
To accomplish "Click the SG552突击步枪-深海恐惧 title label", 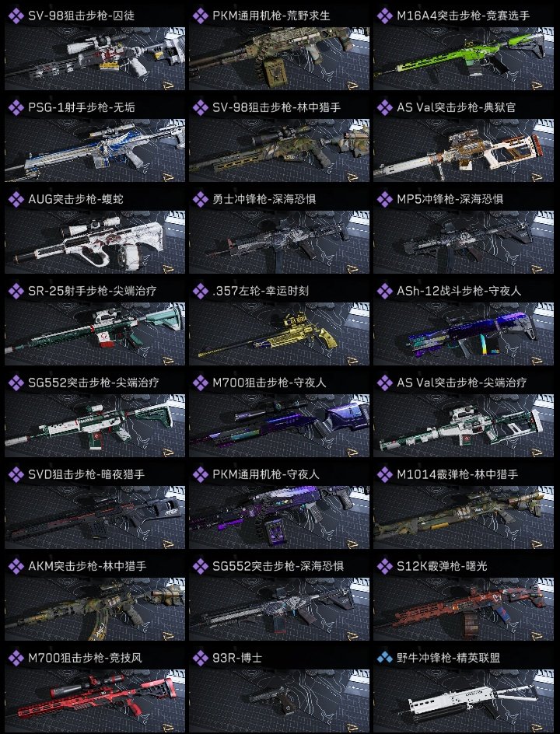I will tap(278, 566).
